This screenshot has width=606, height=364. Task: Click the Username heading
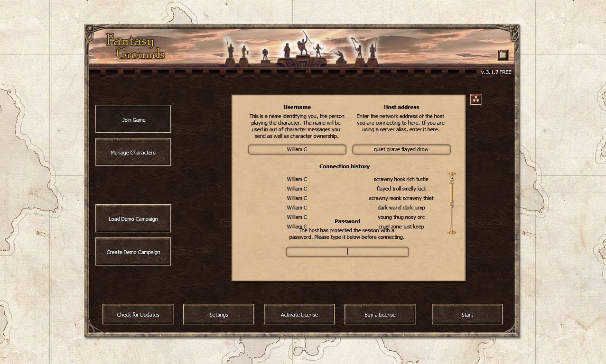tap(297, 107)
